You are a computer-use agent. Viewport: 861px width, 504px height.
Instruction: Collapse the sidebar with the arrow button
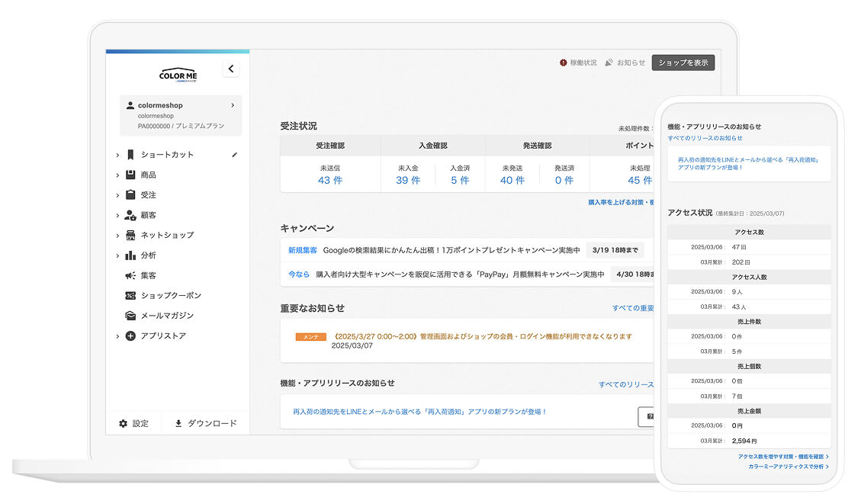tap(231, 69)
